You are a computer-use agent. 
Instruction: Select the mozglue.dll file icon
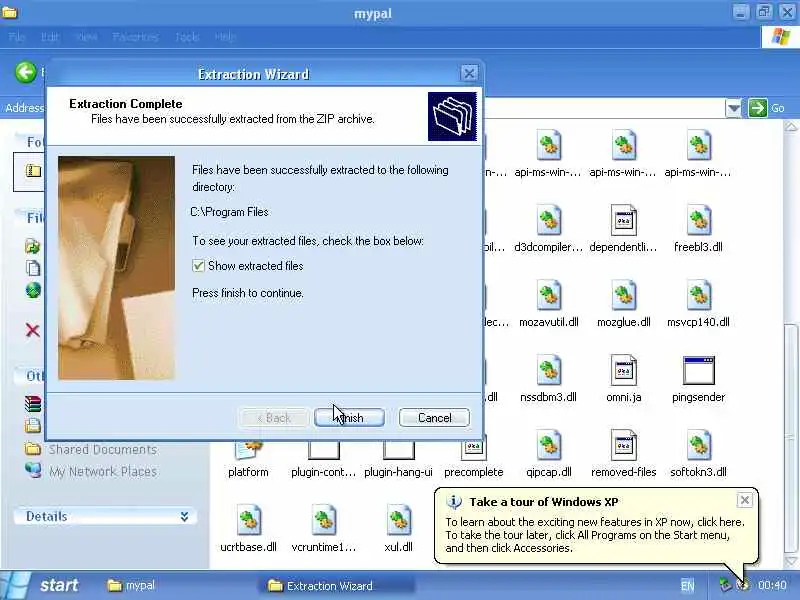pyautogui.click(x=623, y=295)
